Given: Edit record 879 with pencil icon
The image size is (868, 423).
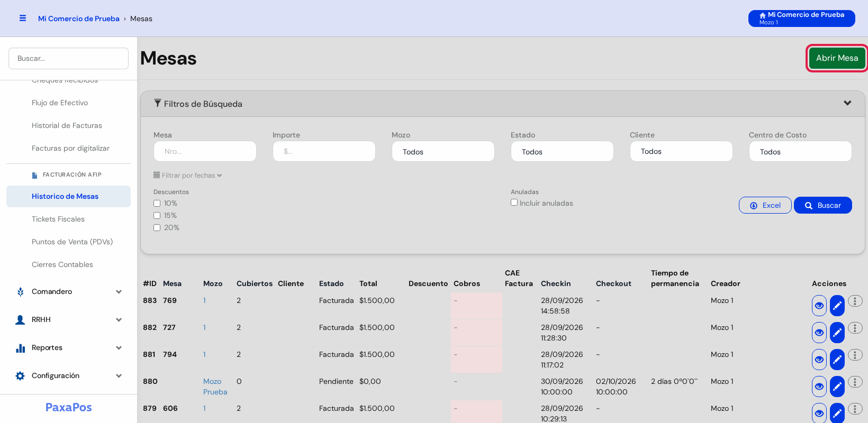Looking at the screenshot, I should [837, 413].
